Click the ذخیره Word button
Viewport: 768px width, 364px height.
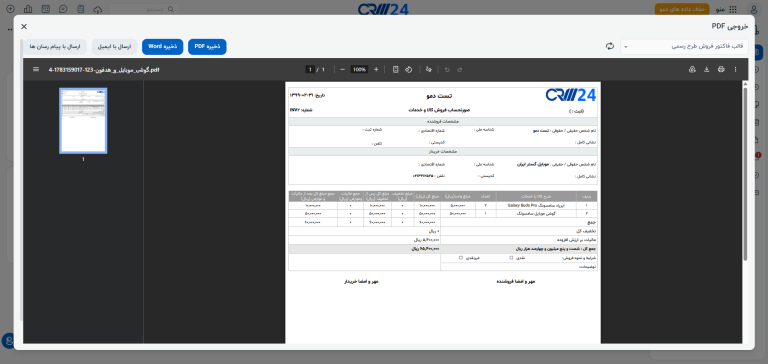click(163, 47)
